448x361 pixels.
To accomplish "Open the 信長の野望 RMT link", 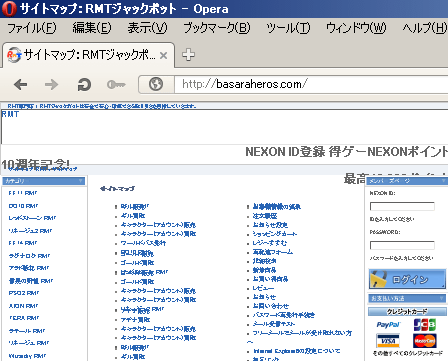I will (31, 281).
